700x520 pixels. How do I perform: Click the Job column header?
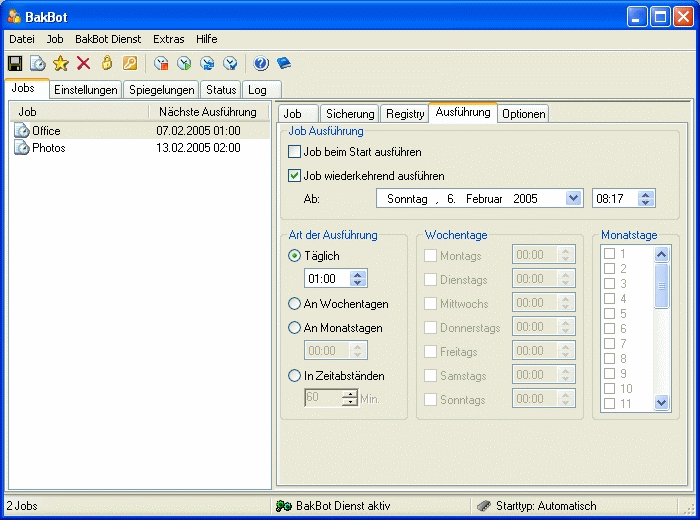[79, 112]
